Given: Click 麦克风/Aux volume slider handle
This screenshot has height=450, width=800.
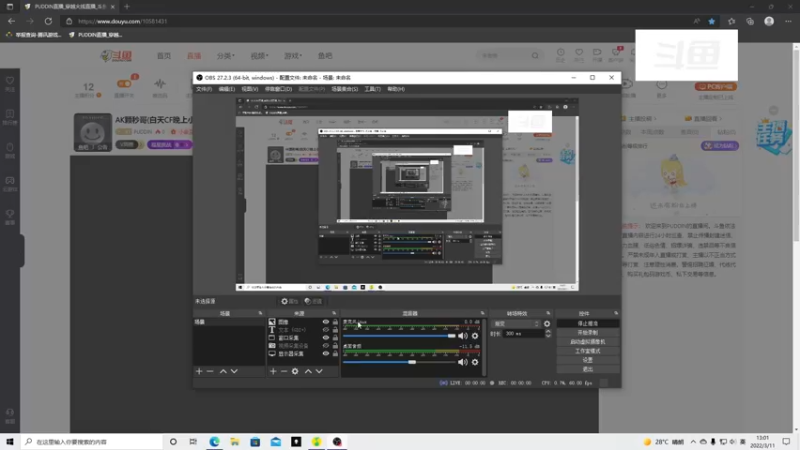Looking at the screenshot, I should click(x=452, y=336).
